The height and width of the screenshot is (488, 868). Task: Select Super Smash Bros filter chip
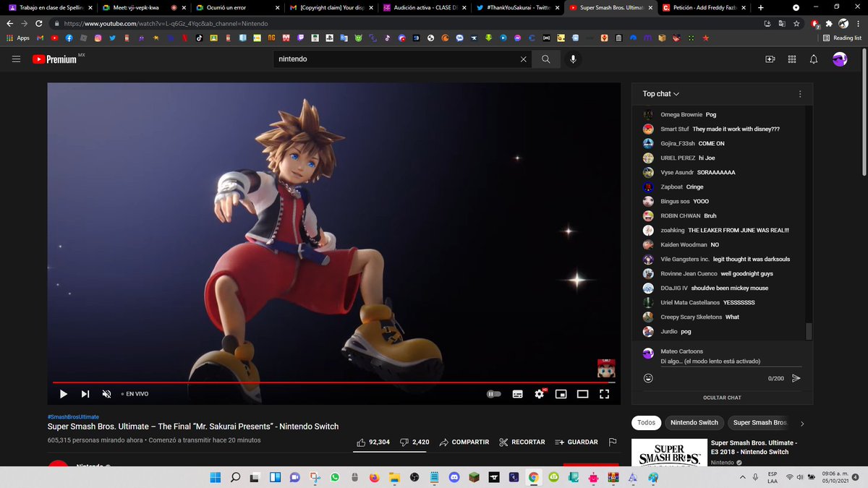(x=759, y=422)
